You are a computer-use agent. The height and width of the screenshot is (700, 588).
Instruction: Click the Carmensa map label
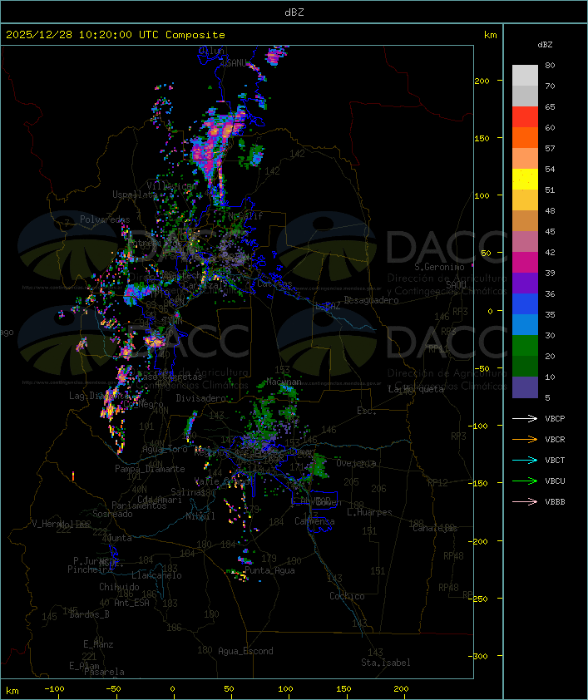[314, 521]
